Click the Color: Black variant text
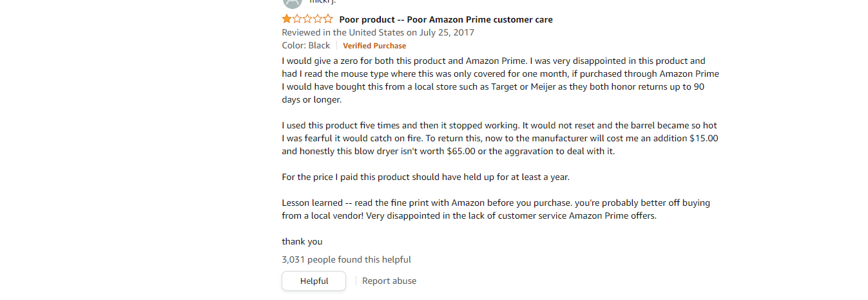The width and height of the screenshot is (868, 300). tap(306, 45)
